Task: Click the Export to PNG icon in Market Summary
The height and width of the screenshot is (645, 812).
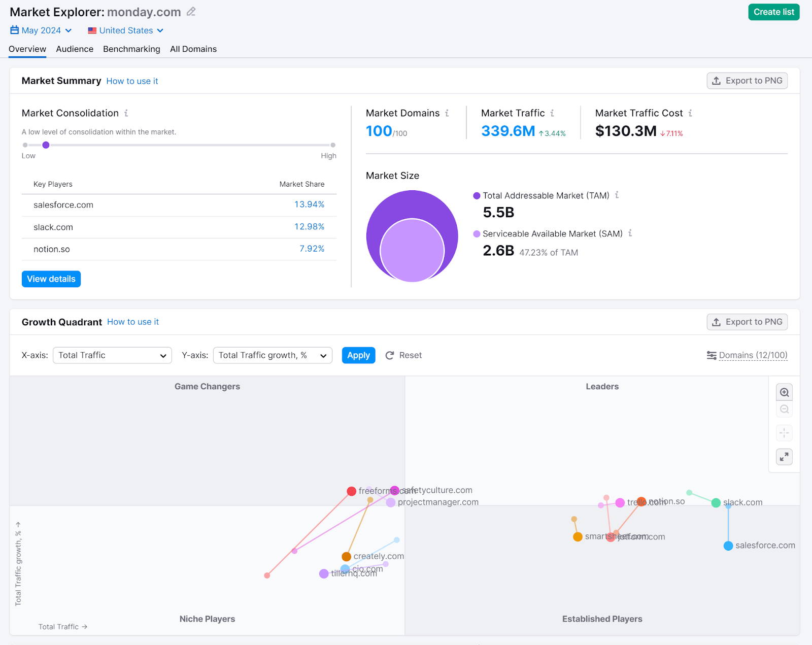Action: pos(717,80)
